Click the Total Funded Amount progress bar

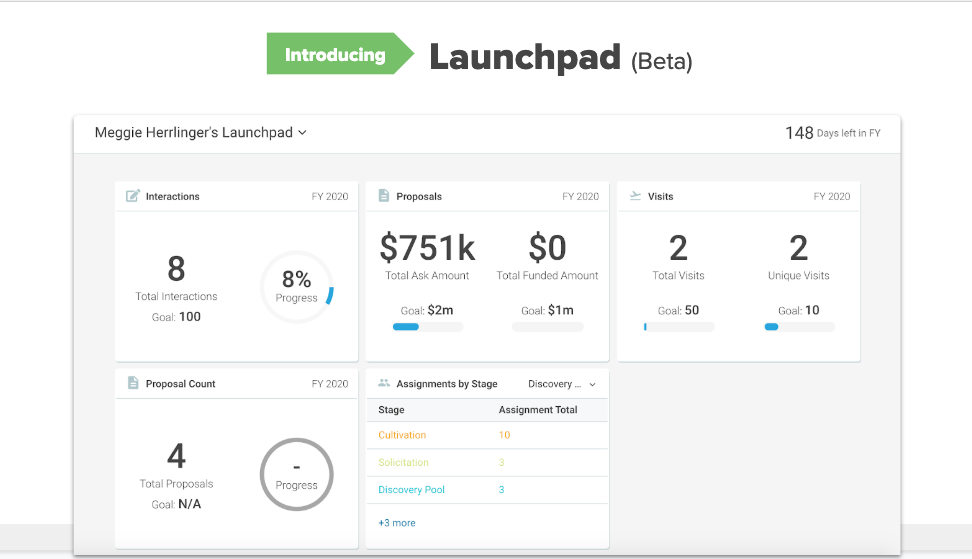pyautogui.click(x=548, y=327)
